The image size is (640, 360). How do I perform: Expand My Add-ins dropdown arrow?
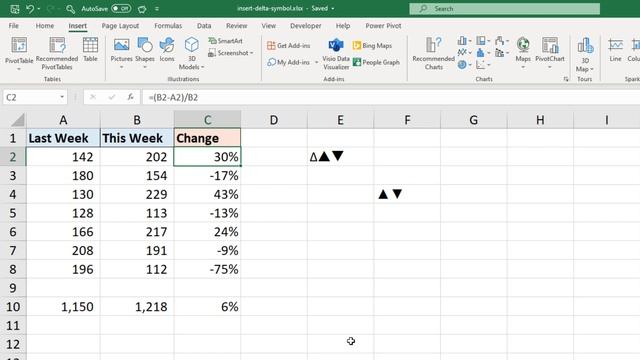click(x=316, y=62)
